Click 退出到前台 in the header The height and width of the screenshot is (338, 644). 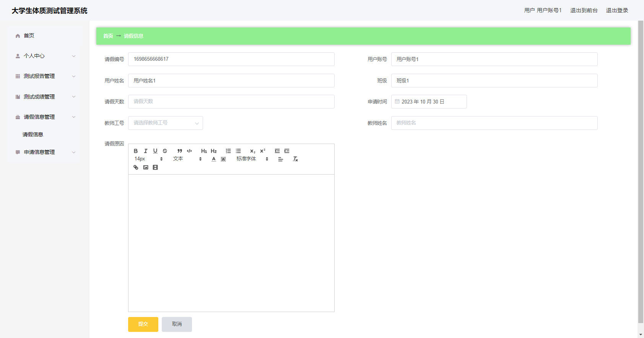coord(584,10)
